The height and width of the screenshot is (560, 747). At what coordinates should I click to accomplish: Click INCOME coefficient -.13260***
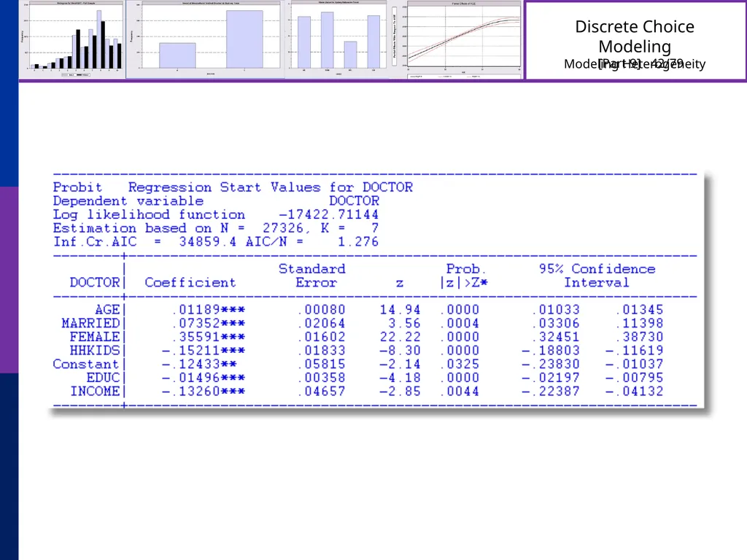[204, 391]
